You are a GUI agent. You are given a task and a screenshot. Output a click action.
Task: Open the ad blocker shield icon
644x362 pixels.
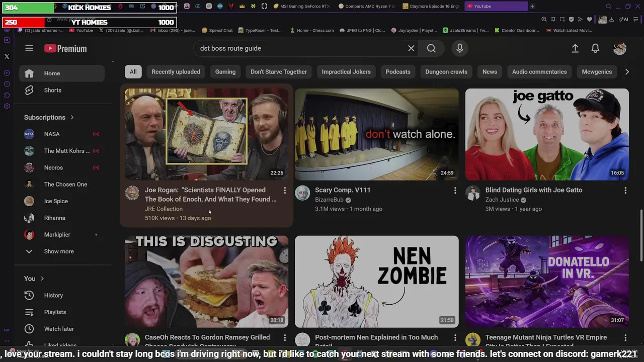[x=571, y=19]
